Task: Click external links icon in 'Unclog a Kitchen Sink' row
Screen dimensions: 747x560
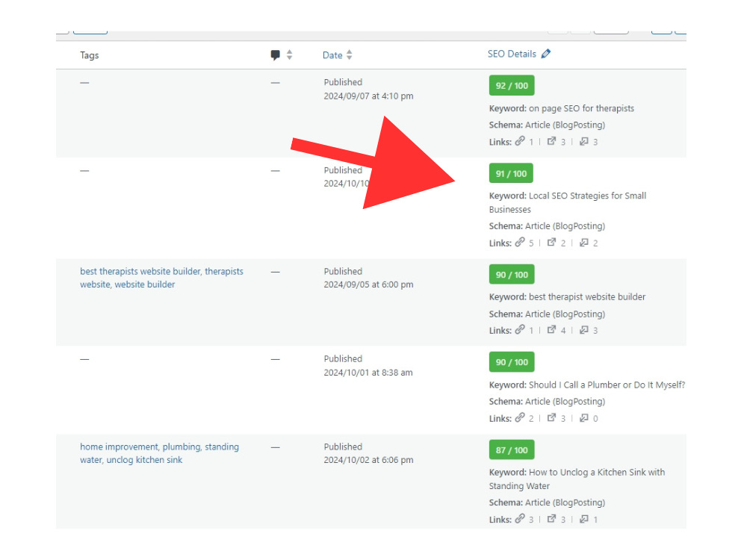Action: (551, 519)
